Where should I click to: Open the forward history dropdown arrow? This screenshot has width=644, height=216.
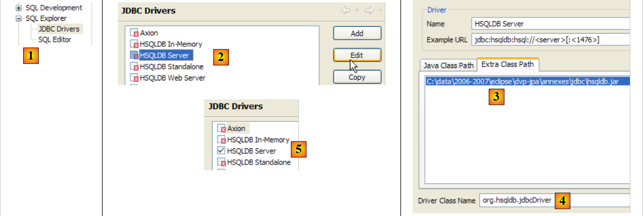tap(380, 10)
